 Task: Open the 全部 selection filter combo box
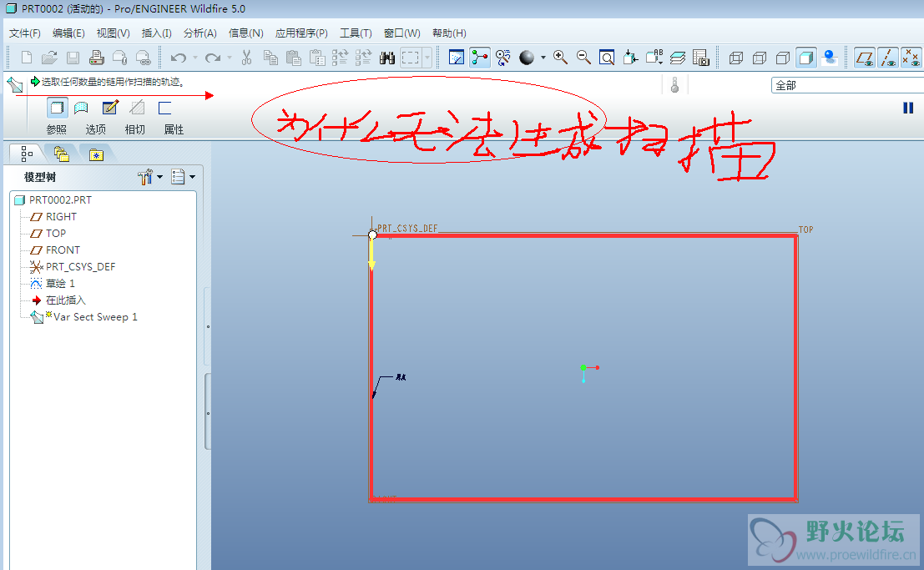(x=847, y=85)
